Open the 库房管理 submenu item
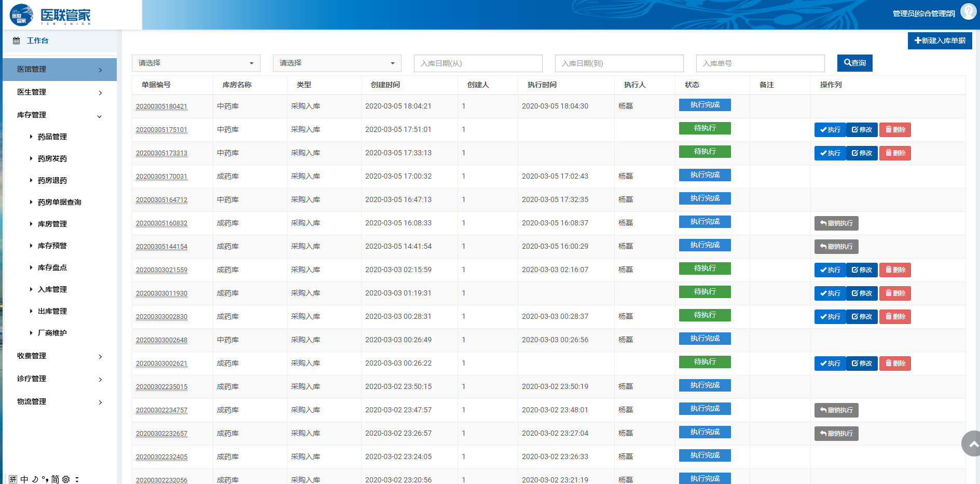The image size is (980, 484). click(52, 224)
